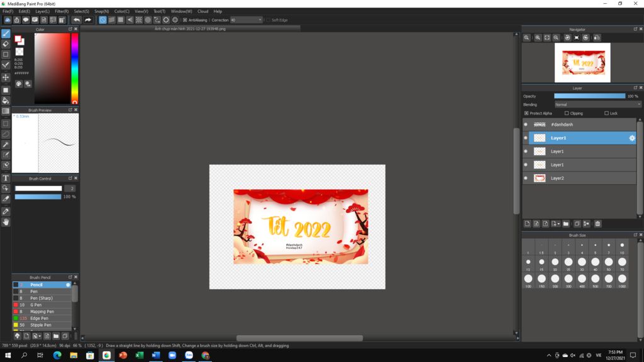Screen dimensions: 644x362
Task: Select the Bucket fill tool
Action: click(x=6, y=101)
